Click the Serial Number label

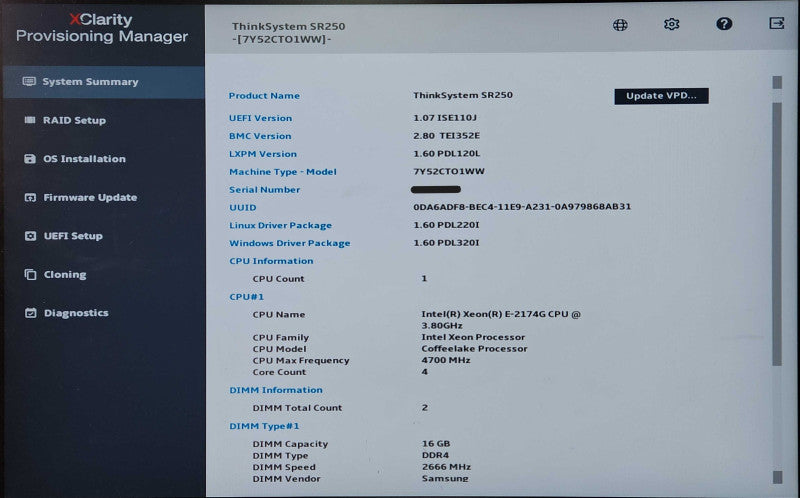tap(264, 189)
